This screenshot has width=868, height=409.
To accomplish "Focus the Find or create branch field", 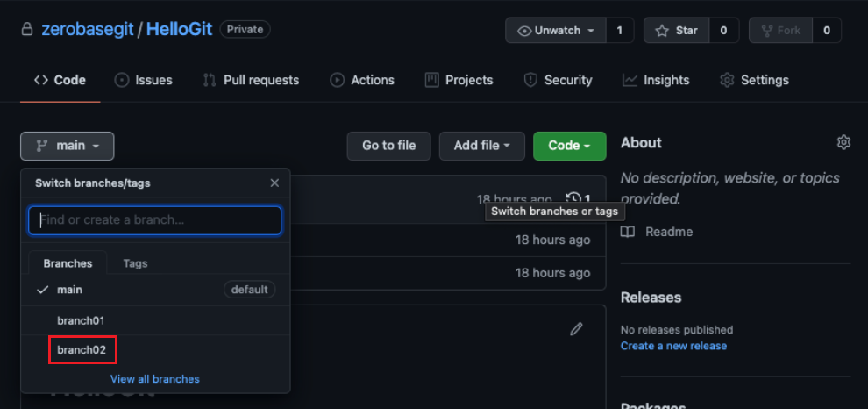I will (155, 220).
